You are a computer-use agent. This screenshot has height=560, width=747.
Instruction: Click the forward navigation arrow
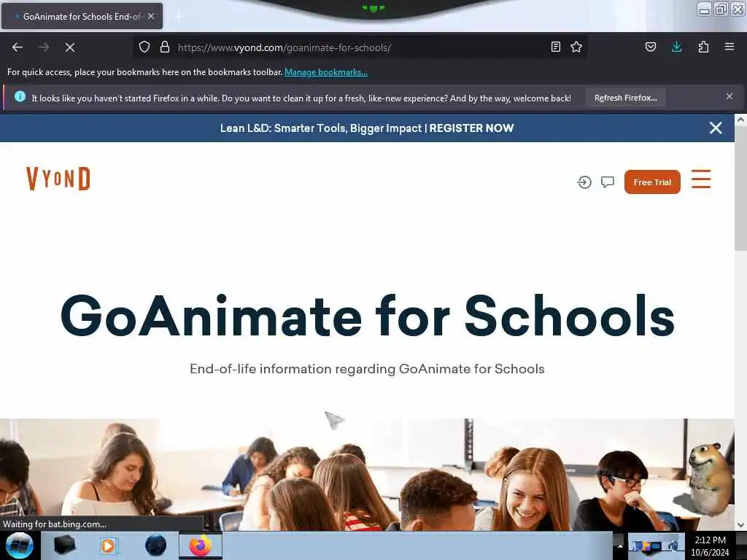[x=44, y=47]
